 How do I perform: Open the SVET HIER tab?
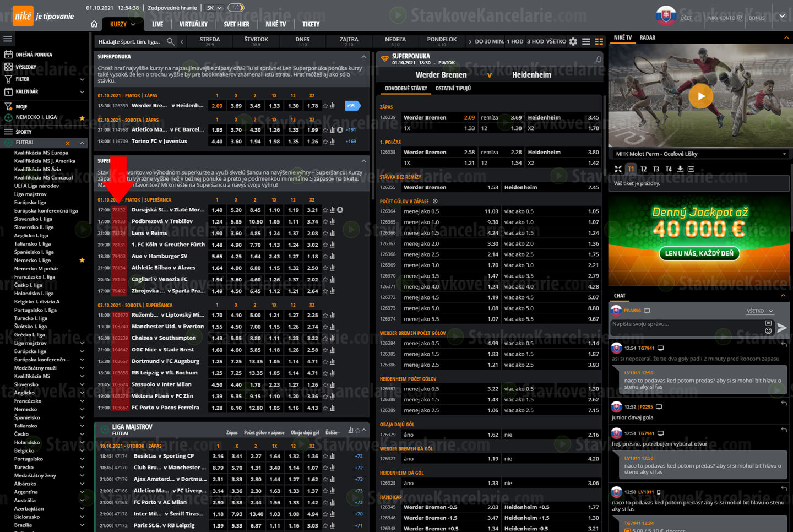point(236,24)
